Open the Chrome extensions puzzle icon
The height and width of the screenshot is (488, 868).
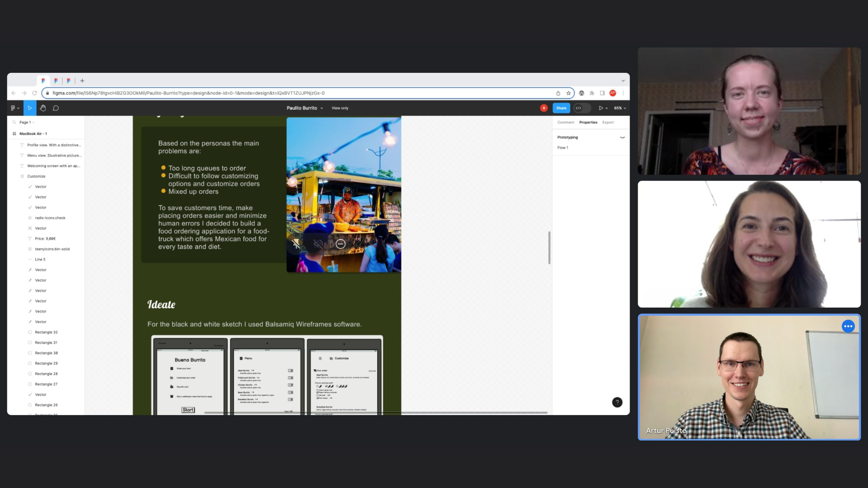coord(592,93)
